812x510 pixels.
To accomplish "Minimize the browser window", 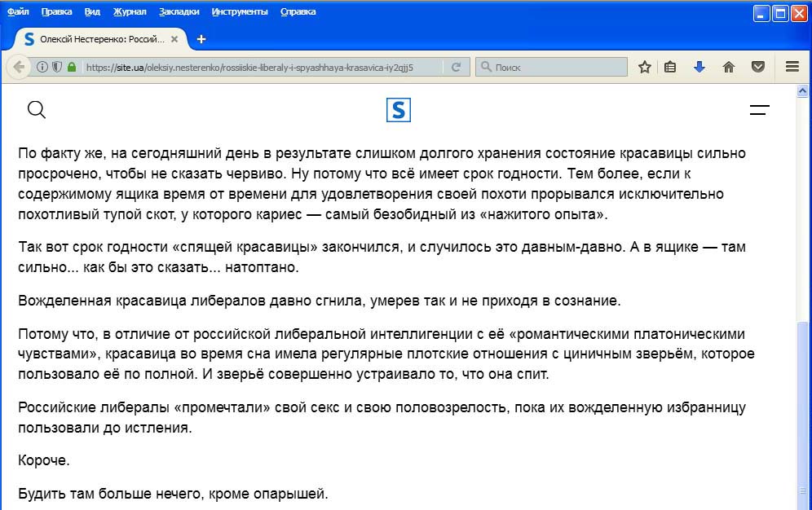I will click(761, 13).
